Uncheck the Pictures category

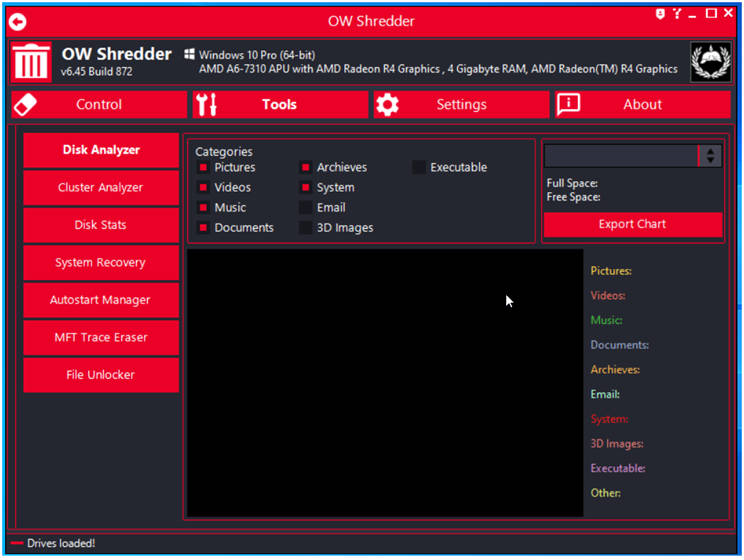pyautogui.click(x=203, y=167)
